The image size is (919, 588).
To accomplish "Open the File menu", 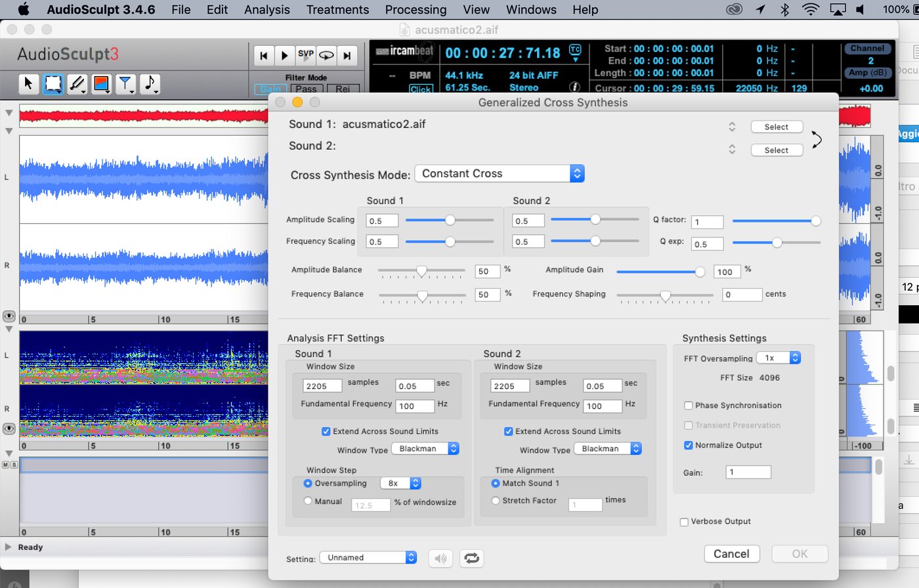I will tap(181, 9).
